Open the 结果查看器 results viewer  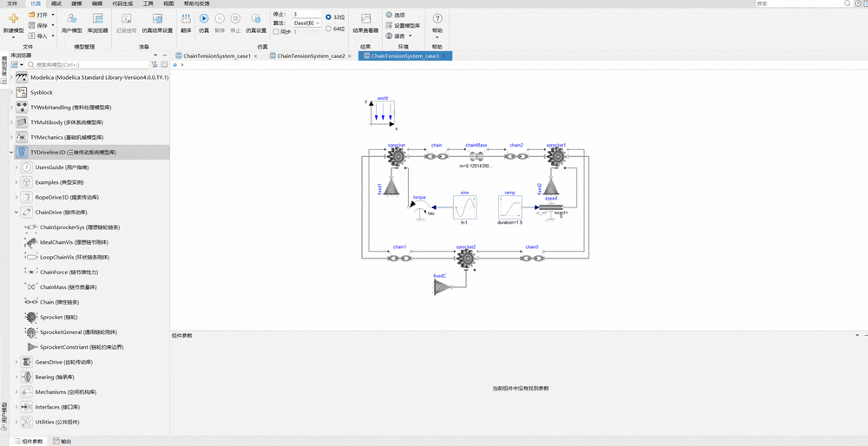point(365,19)
